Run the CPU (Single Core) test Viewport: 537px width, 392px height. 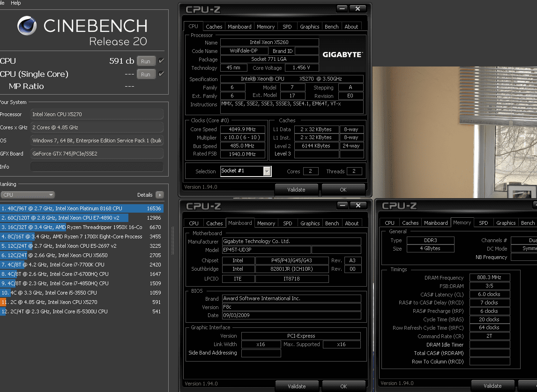click(x=146, y=74)
